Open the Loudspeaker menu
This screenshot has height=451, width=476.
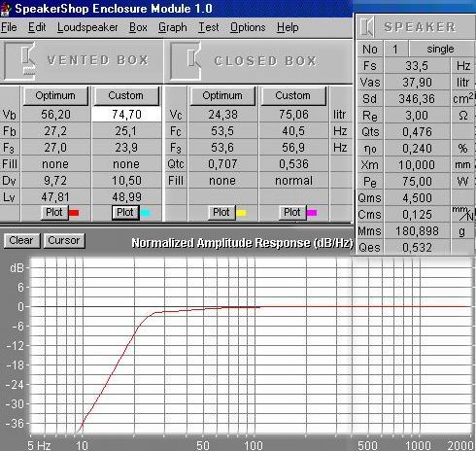click(x=87, y=27)
